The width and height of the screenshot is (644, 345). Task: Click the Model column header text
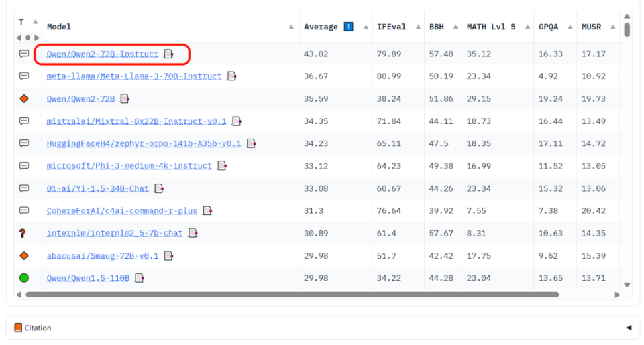click(59, 27)
